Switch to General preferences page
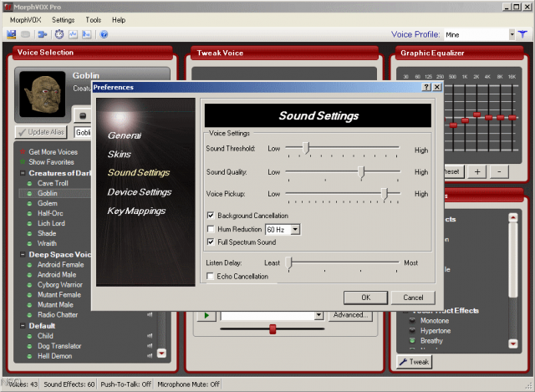 point(125,135)
